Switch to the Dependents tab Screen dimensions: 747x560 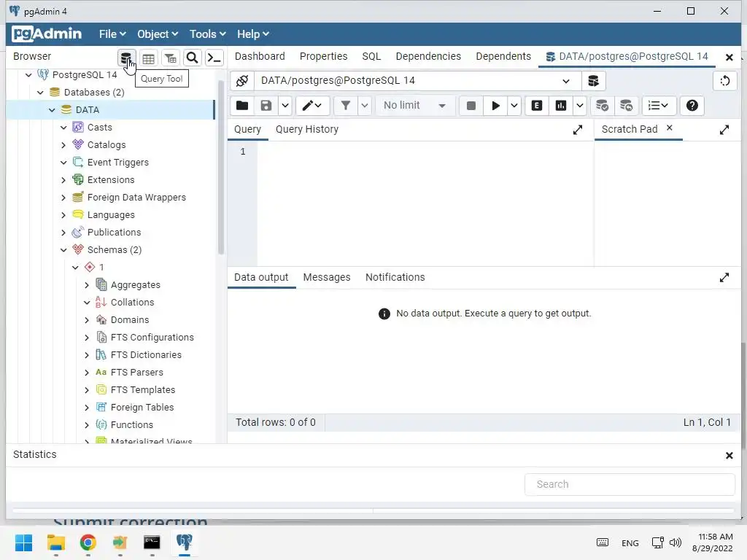[503, 56]
